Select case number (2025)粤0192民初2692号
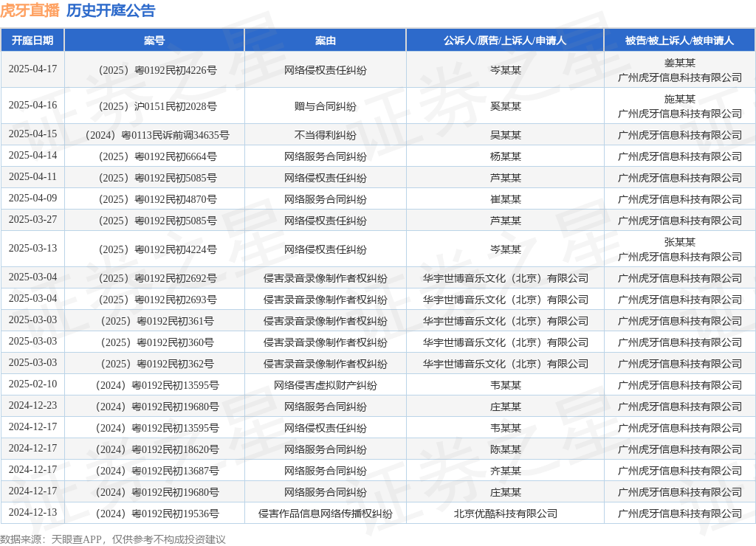Image resolution: width=756 pixels, height=546 pixels. coord(158,279)
